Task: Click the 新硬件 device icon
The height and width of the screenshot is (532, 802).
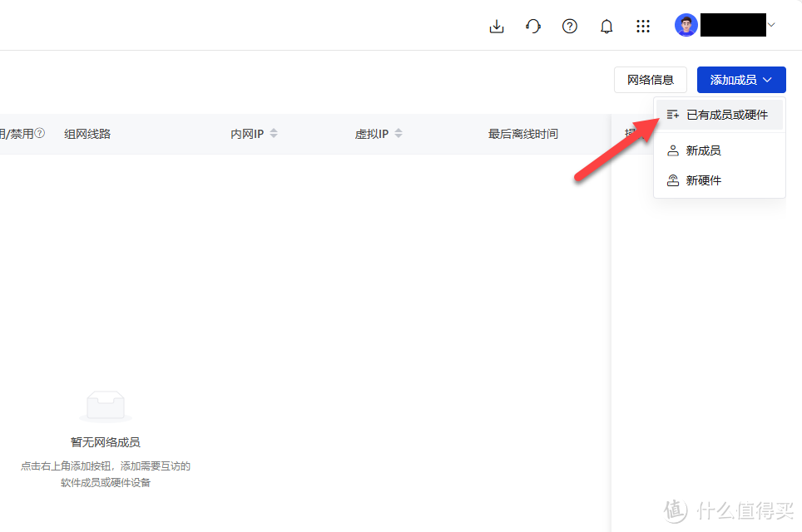Action: (673, 180)
